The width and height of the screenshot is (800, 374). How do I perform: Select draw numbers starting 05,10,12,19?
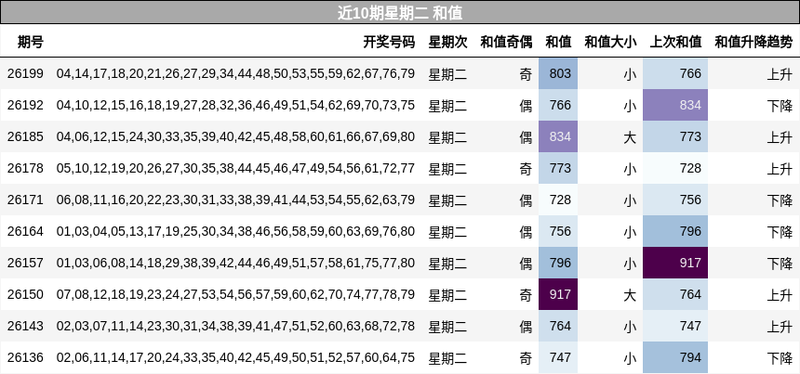[236, 168]
